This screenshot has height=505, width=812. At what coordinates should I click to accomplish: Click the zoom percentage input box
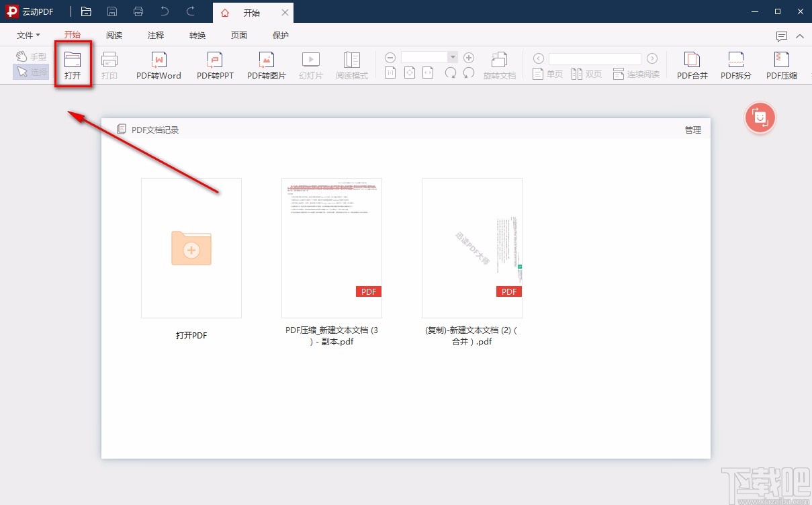click(424, 58)
